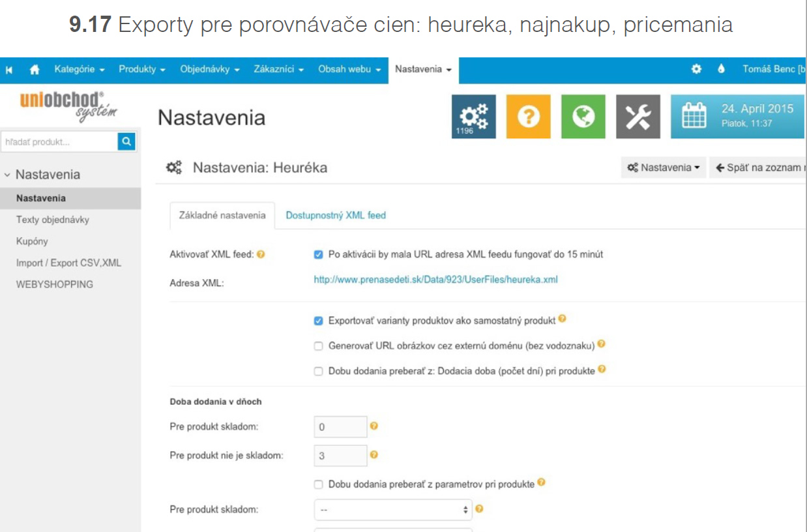Click the blue gears settings tile
The width and height of the screenshot is (807, 532).
coord(473,117)
